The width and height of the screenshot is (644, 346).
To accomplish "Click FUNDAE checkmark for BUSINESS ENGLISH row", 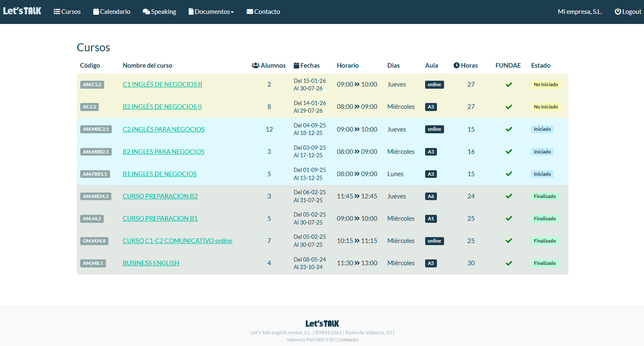I will point(509,263).
